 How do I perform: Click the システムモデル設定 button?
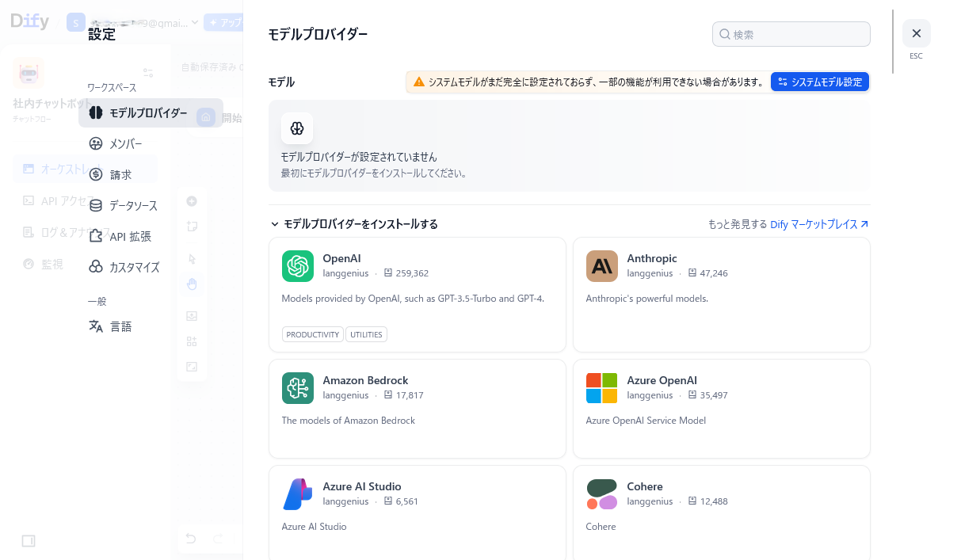[820, 82]
